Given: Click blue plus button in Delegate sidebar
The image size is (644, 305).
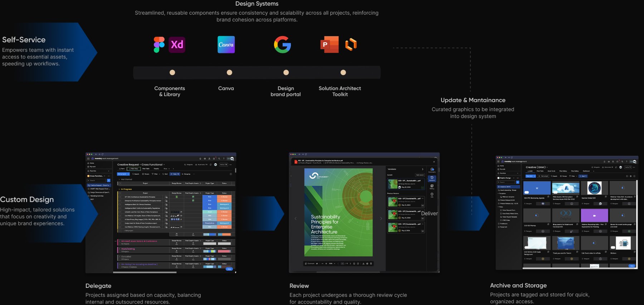Looking at the screenshot, I should pos(109,181).
